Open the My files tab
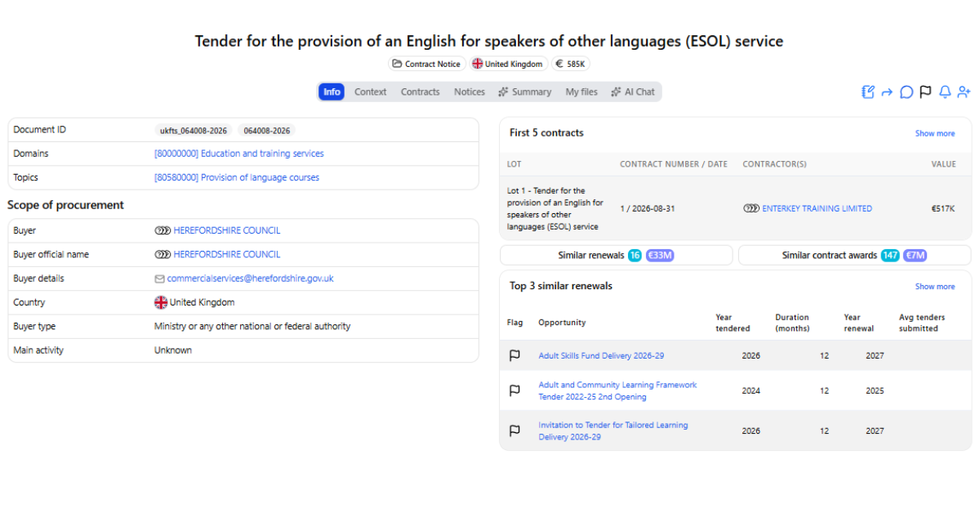The width and height of the screenshot is (980, 513). 581,91
